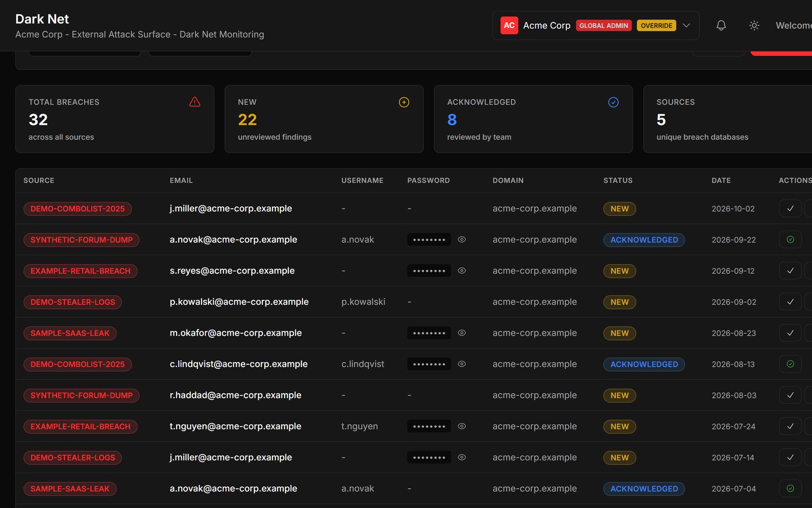The height and width of the screenshot is (508, 812).
Task: Reveal password for a.novak 2026-09-22 row
Action: 462,239
